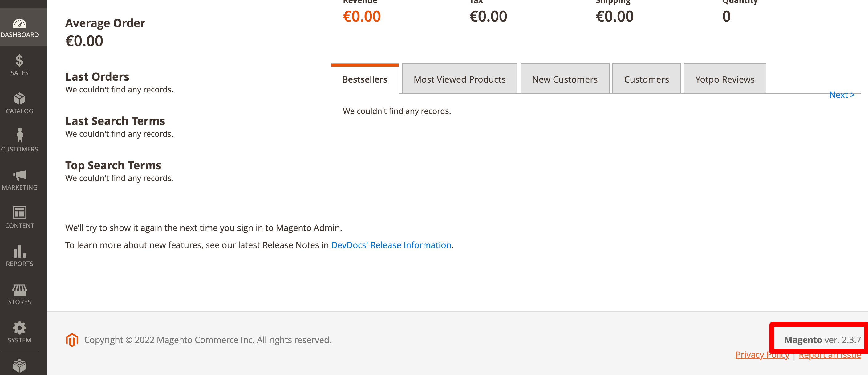Open the Yotpo Reviews tab
868x375 pixels.
coord(724,79)
